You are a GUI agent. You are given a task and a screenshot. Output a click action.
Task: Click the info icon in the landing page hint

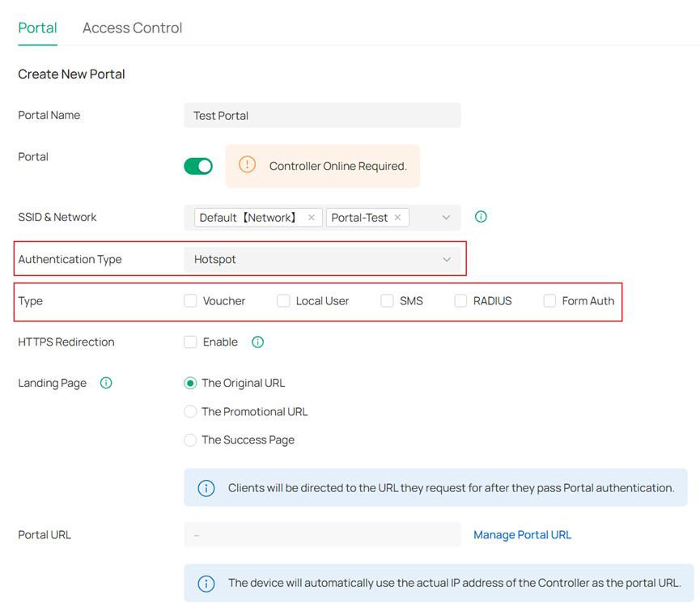pos(206,488)
